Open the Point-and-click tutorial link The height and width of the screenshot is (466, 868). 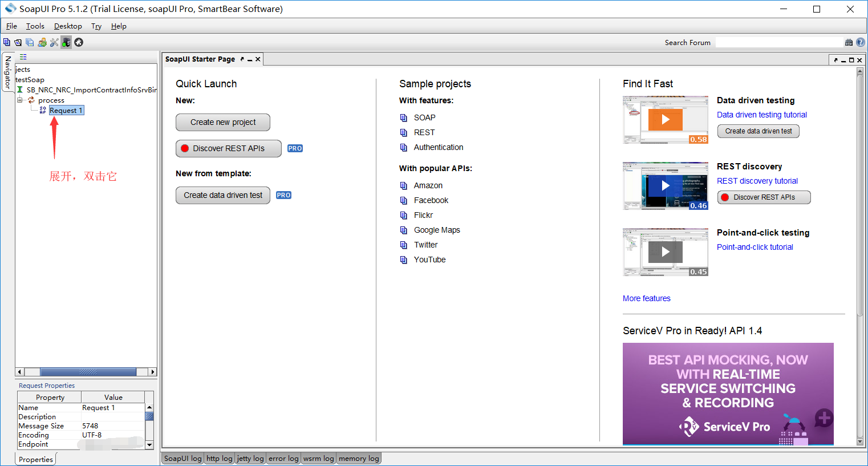click(x=755, y=247)
